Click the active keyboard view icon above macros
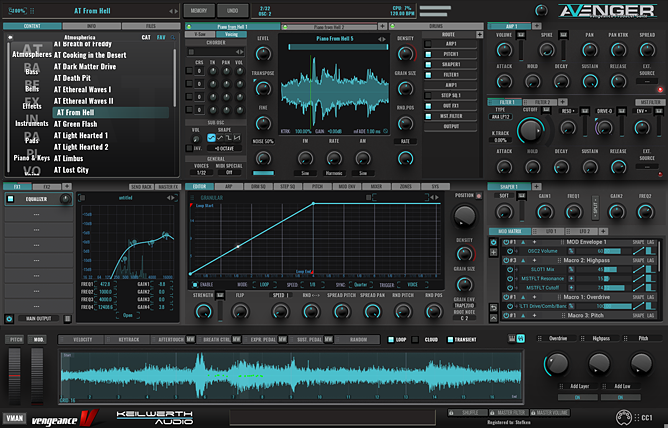The width and height of the screenshot is (668, 428). pos(521,339)
